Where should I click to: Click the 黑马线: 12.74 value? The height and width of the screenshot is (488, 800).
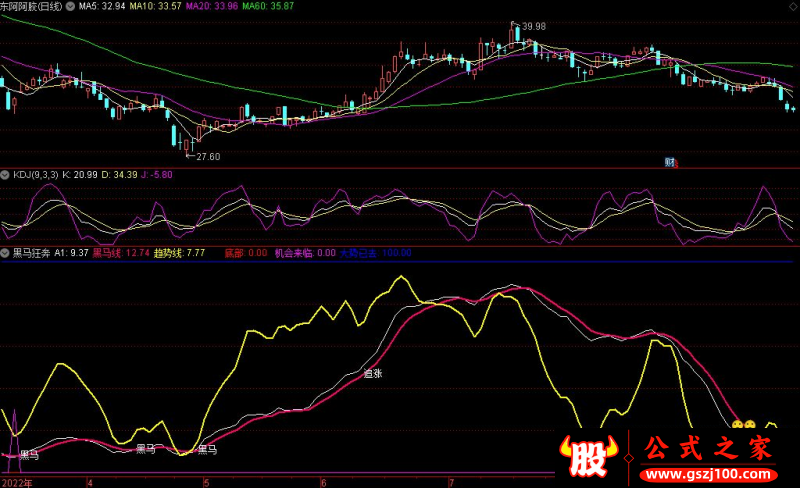[121, 253]
